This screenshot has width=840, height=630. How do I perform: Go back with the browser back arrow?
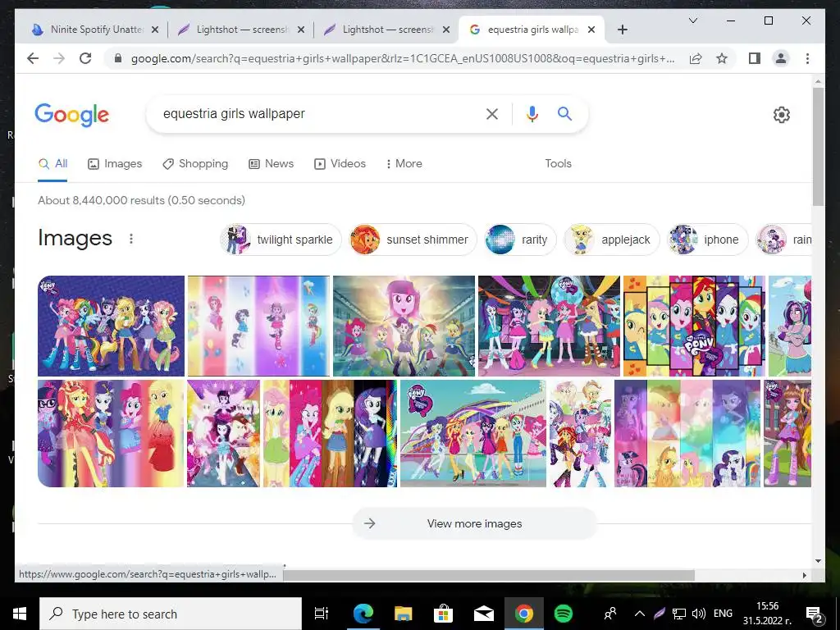(x=33, y=58)
